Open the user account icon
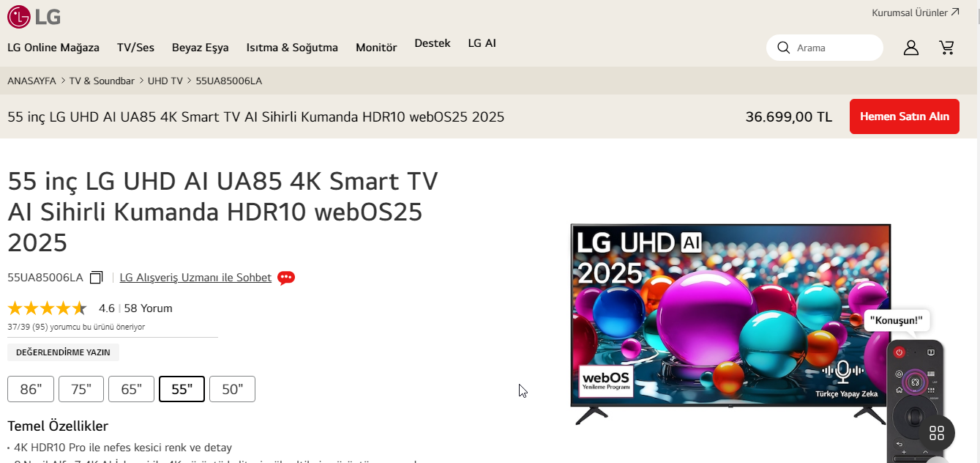This screenshot has height=463, width=980. 910,48
